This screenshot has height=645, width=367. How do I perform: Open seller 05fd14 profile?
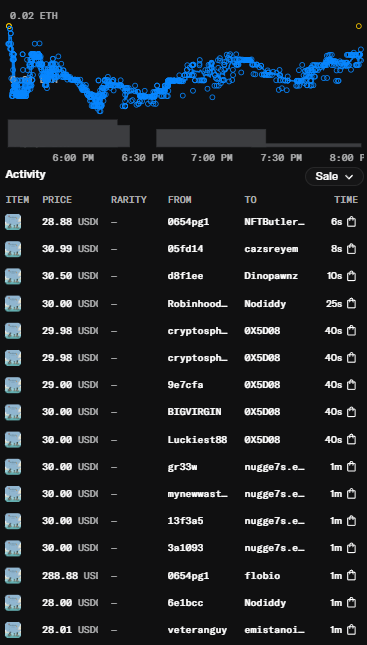pyautogui.click(x=185, y=249)
